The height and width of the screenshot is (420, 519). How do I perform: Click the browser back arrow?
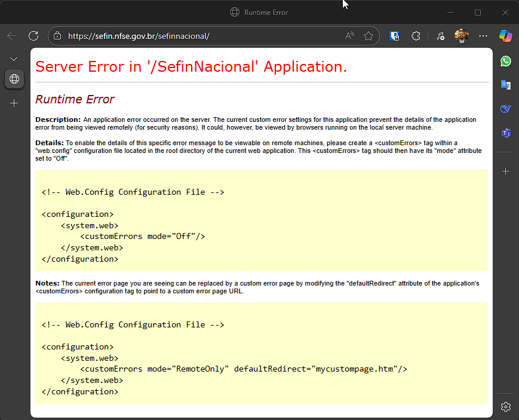(12, 36)
